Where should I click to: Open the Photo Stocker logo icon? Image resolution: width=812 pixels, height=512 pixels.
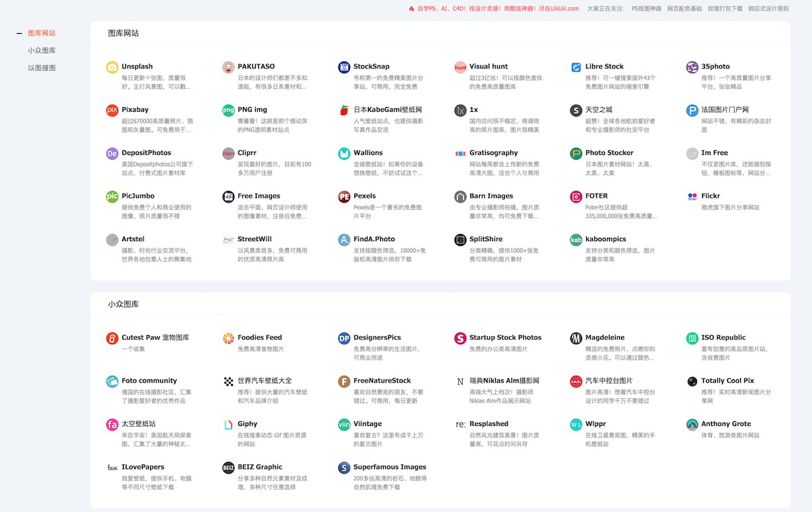[x=576, y=154]
